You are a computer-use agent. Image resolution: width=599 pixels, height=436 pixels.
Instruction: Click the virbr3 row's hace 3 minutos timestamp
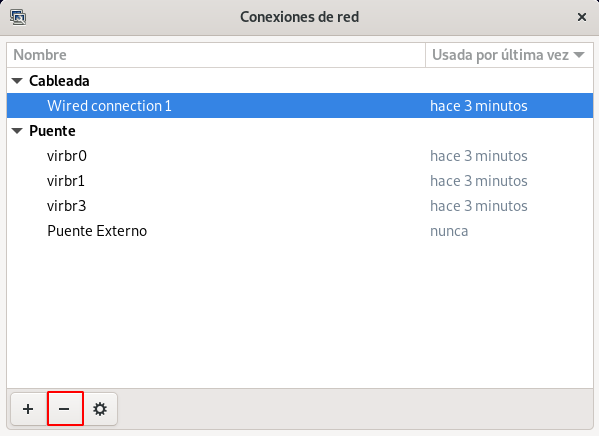pos(479,206)
